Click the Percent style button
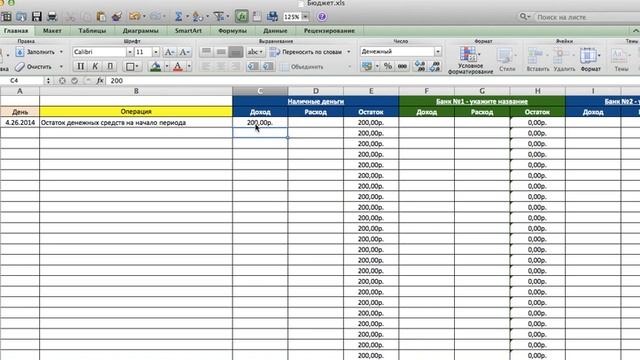640x360 pixels. (x=388, y=66)
